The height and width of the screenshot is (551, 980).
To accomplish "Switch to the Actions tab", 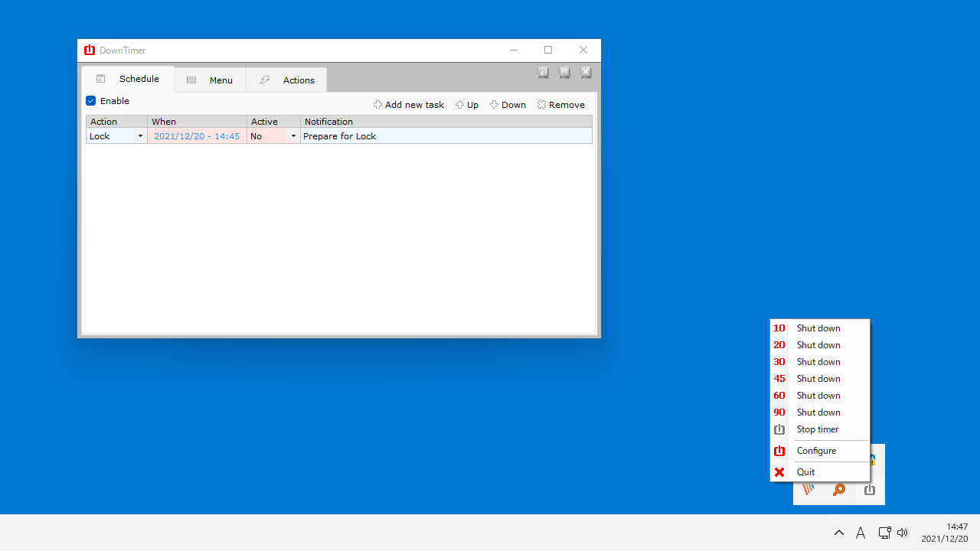I will tap(286, 80).
